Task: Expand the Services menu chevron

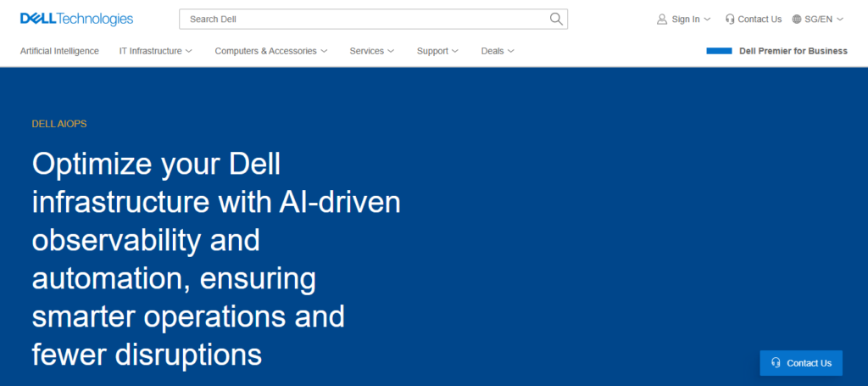Action: (390, 51)
